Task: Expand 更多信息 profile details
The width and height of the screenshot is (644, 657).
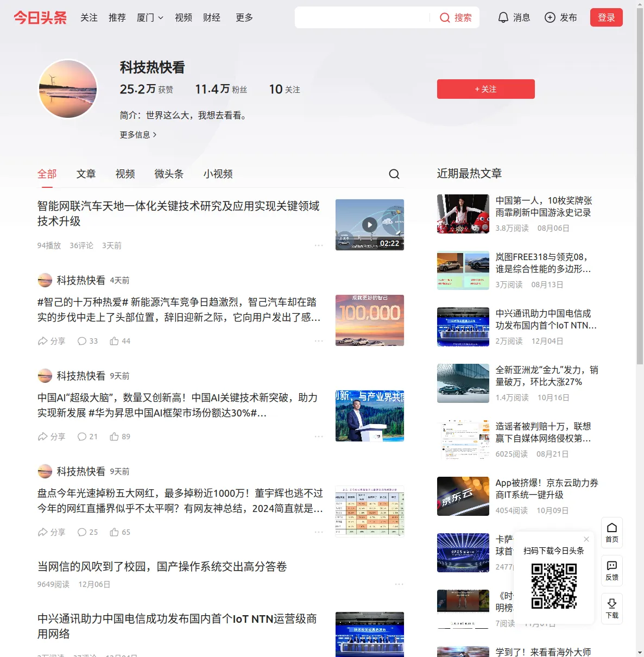Action: [x=138, y=135]
